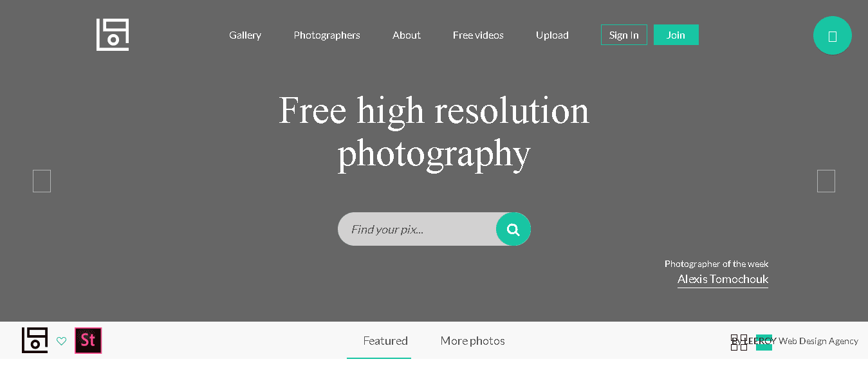Focus the Find your pix search field

point(417,229)
